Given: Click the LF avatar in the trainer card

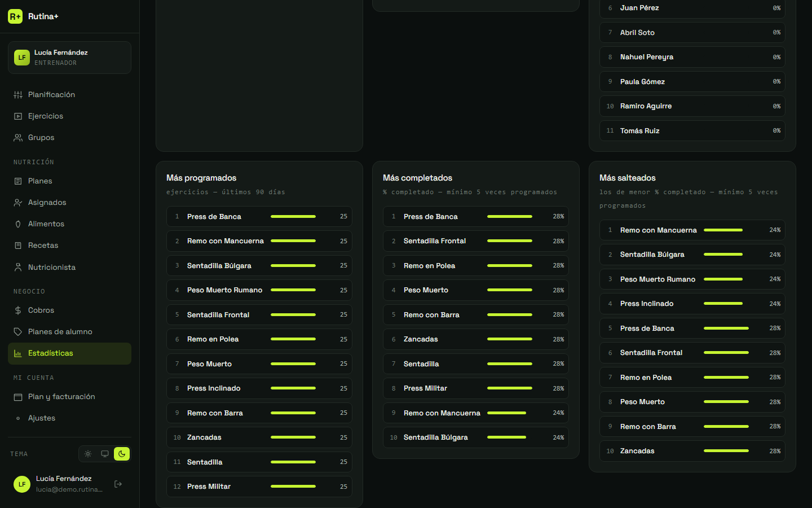Looking at the screenshot, I should (22, 58).
